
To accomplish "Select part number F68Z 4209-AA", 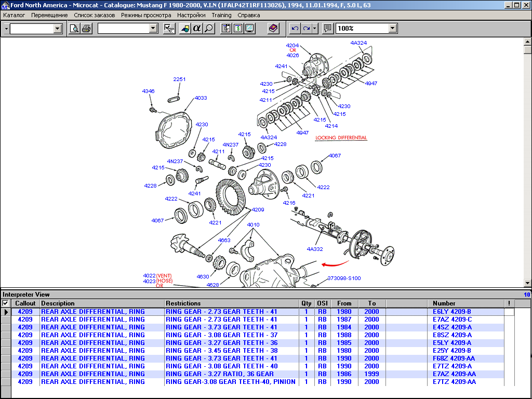I will pyautogui.click(x=454, y=358).
